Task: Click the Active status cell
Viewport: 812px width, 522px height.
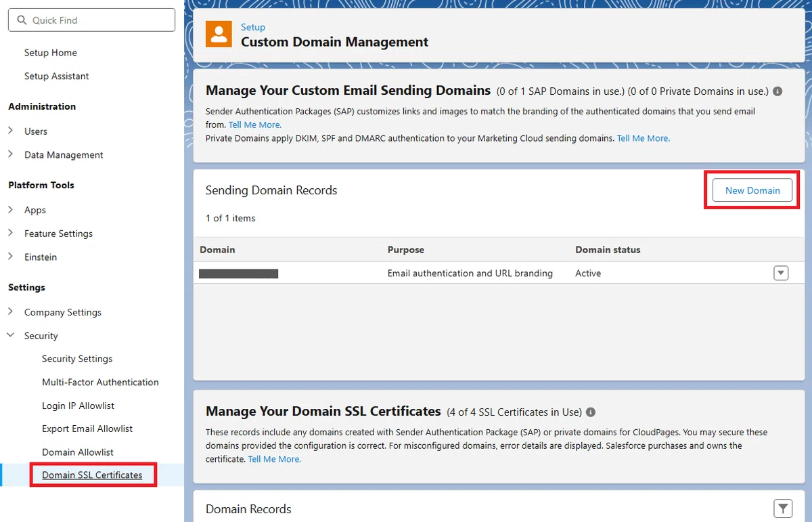Action: [588, 274]
